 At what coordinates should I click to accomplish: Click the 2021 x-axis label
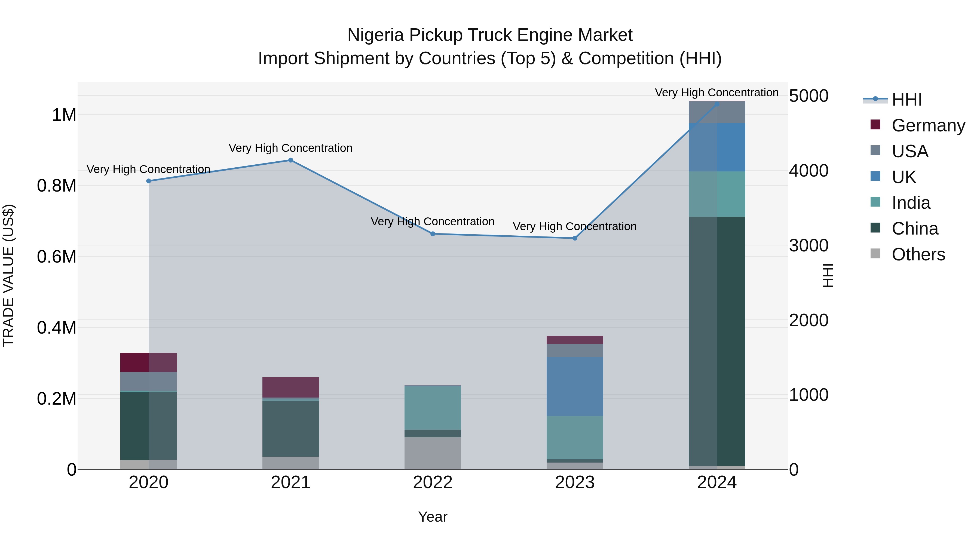point(291,482)
